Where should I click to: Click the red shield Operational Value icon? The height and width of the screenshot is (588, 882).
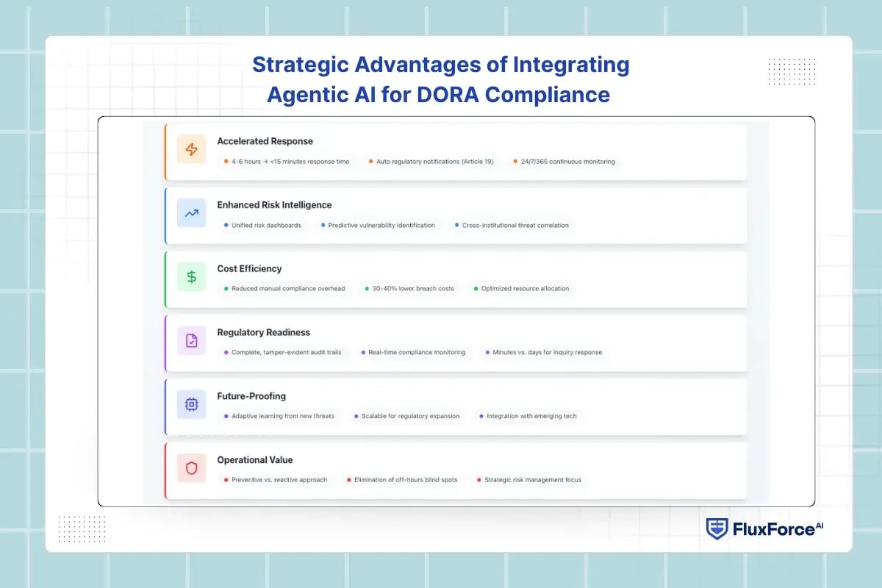pos(192,468)
